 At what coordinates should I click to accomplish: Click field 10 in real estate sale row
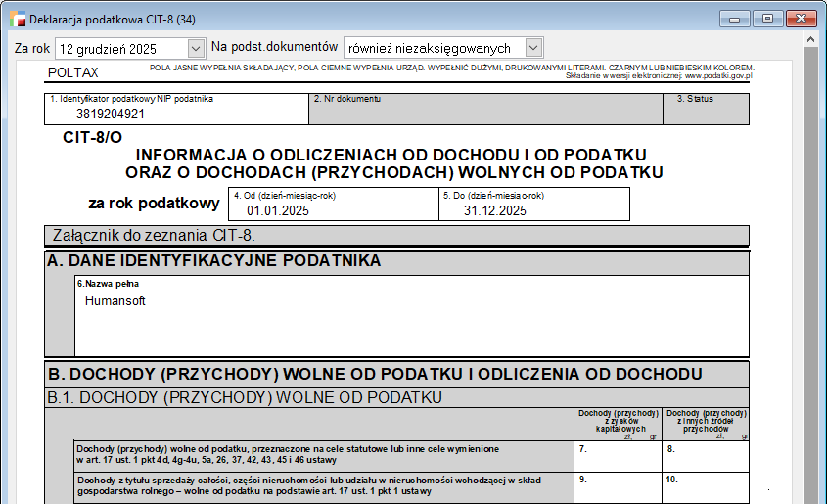[x=706, y=486]
